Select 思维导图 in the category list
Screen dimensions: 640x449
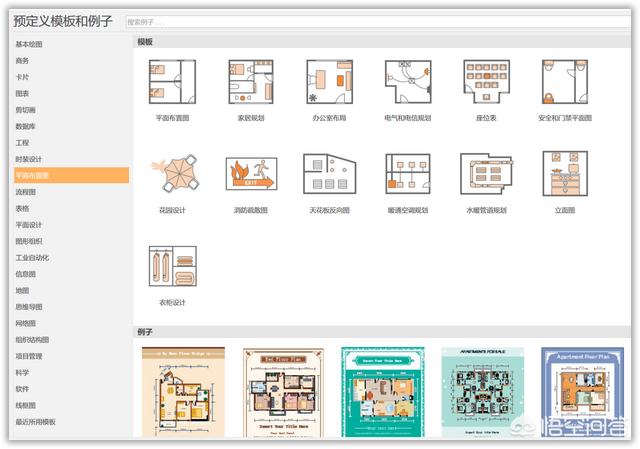(29, 306)
